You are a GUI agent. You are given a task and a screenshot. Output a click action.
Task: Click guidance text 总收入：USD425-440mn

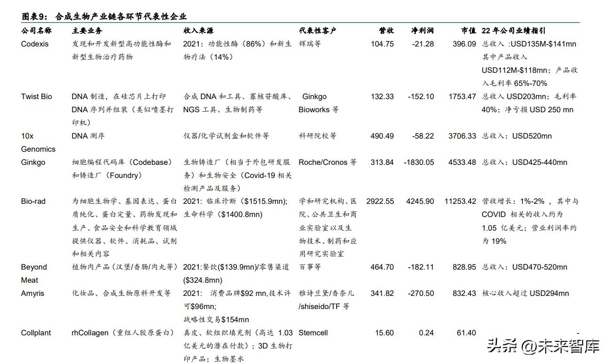point(524,162)
